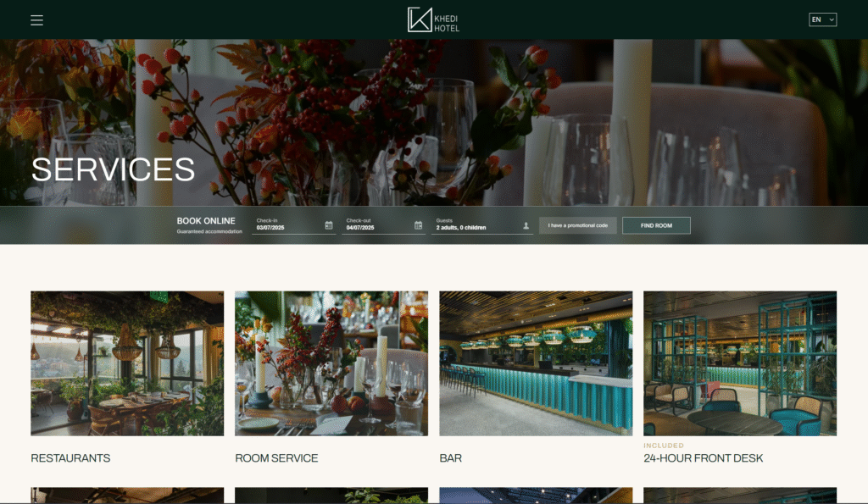The height and width of the screenshot is (504, 868).
Task: Open the Room Service image card
Action: point(331,363)
